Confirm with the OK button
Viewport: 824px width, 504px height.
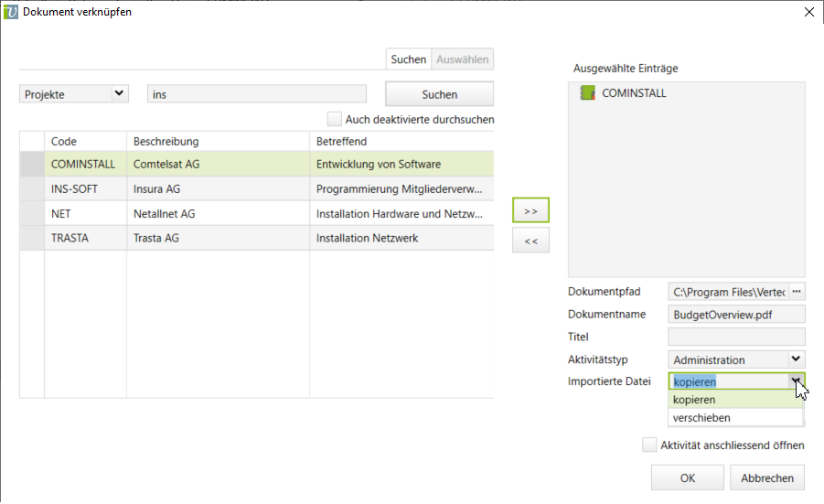click(x=687, y=477)
